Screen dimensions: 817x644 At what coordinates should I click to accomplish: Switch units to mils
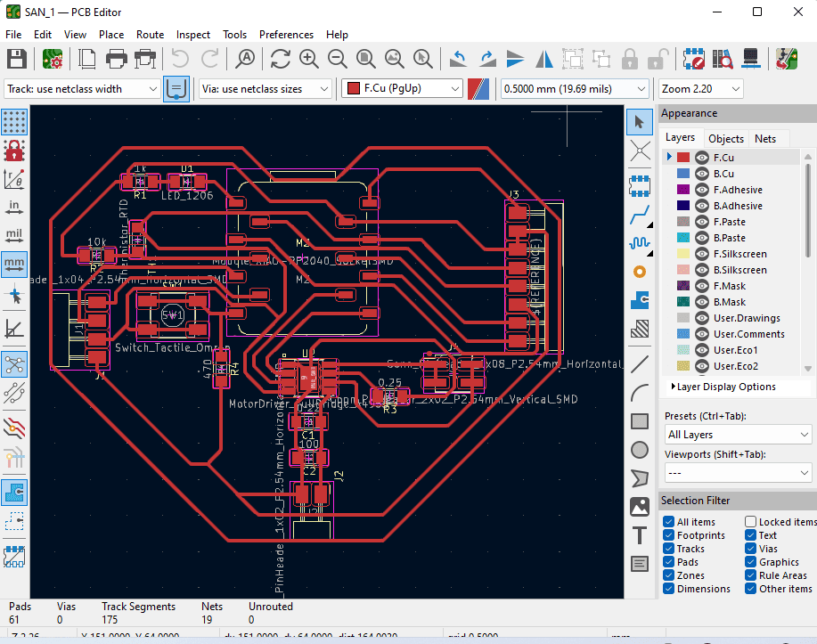[14, 235]
